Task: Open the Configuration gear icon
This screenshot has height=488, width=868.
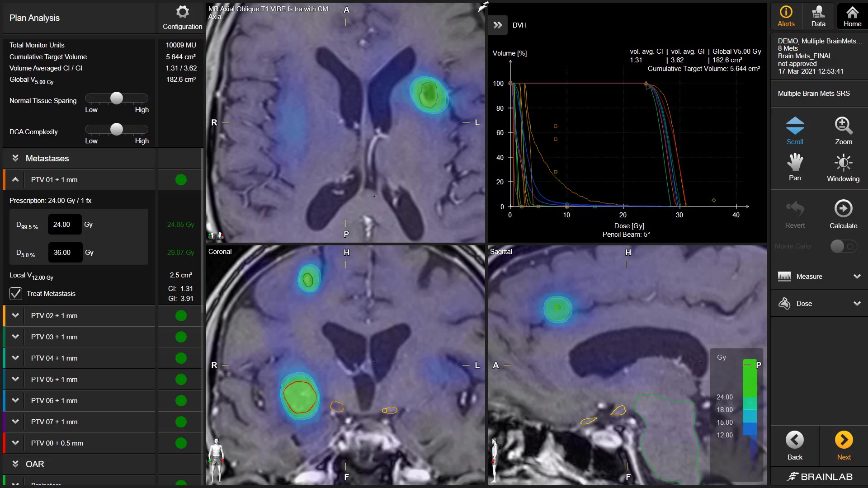Action: (182, 12)
